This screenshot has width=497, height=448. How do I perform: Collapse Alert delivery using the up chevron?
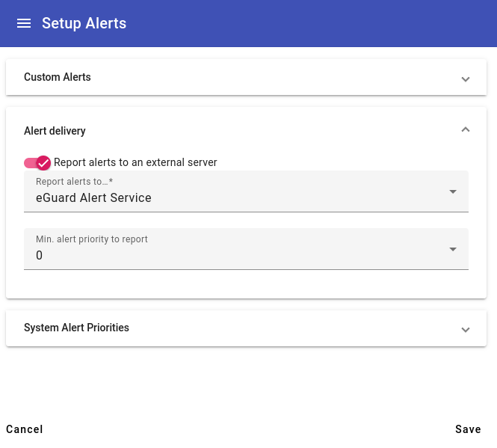click(466, 129)
